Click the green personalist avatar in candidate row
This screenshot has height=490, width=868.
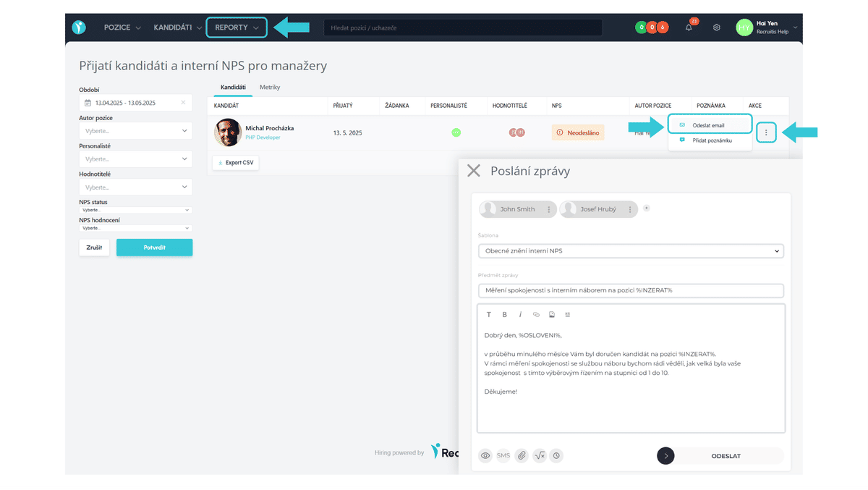point(456,132)
